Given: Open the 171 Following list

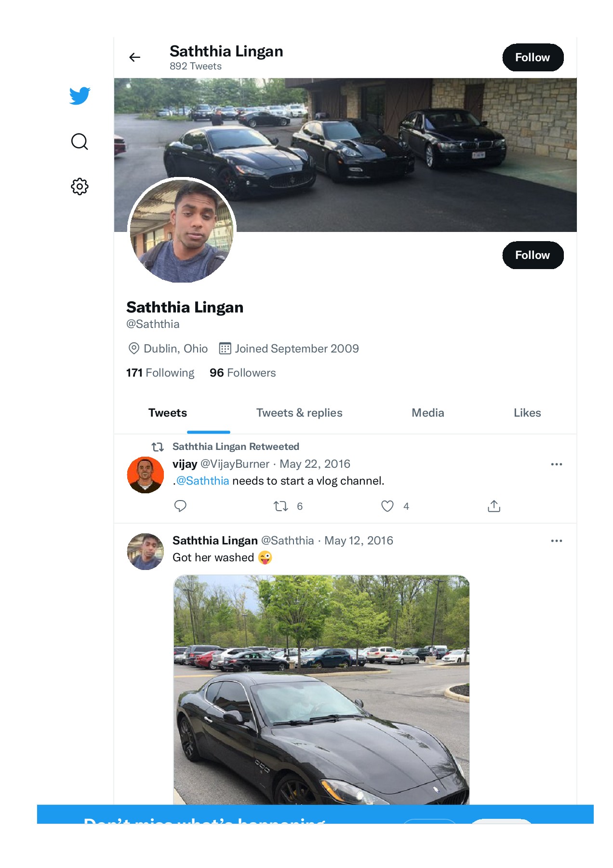Looking at the screenshot, I should 160,373.
